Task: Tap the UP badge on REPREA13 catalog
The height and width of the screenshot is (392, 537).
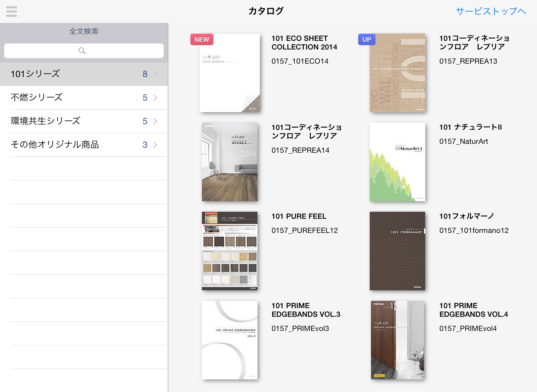Action: click(x=367, y=40)
